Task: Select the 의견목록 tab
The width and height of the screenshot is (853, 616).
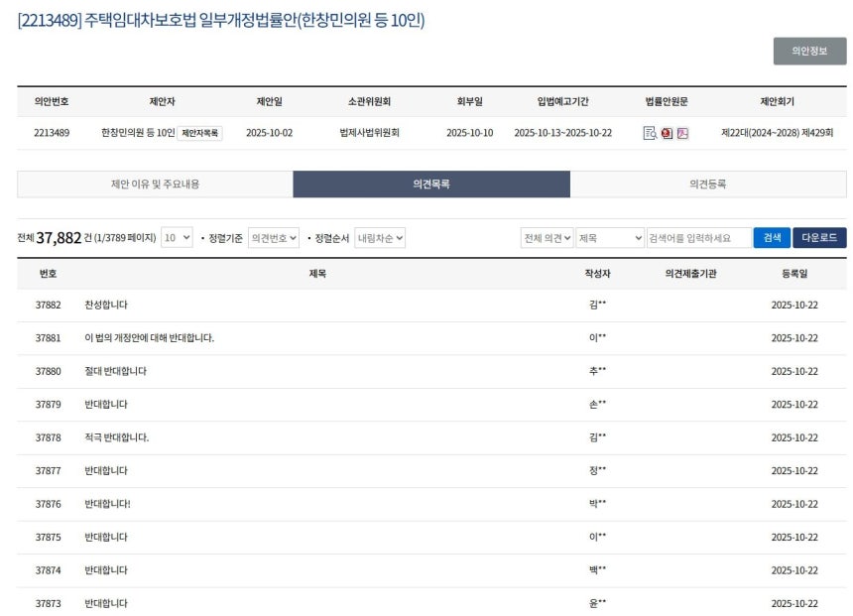Action: (431, 185)
